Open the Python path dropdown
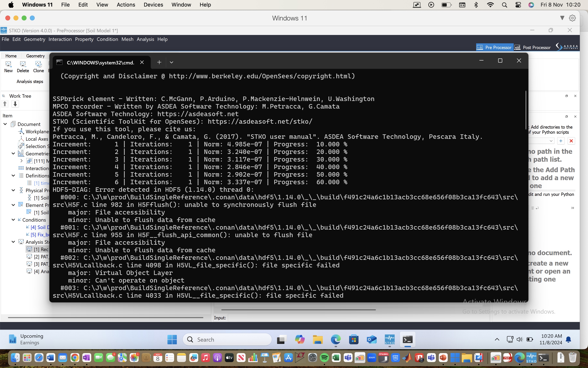 551,141
